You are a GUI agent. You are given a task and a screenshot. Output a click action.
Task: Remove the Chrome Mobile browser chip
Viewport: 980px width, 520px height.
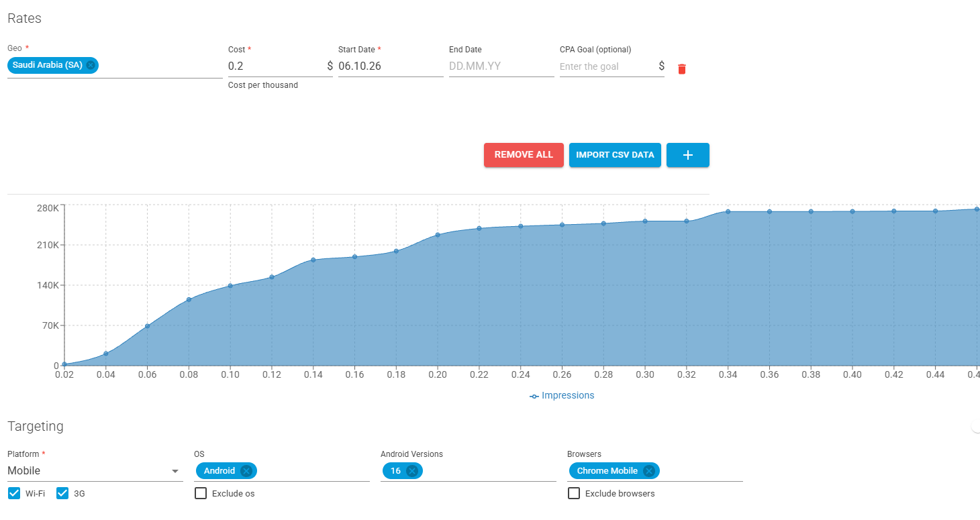click(648, 471)
